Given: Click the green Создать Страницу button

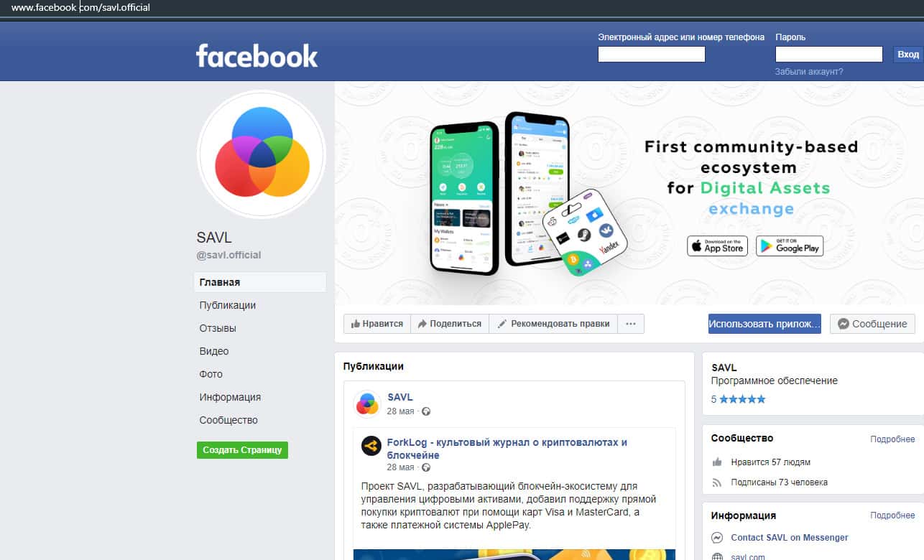Looking at the screenshot, I should tap(242, 450).
